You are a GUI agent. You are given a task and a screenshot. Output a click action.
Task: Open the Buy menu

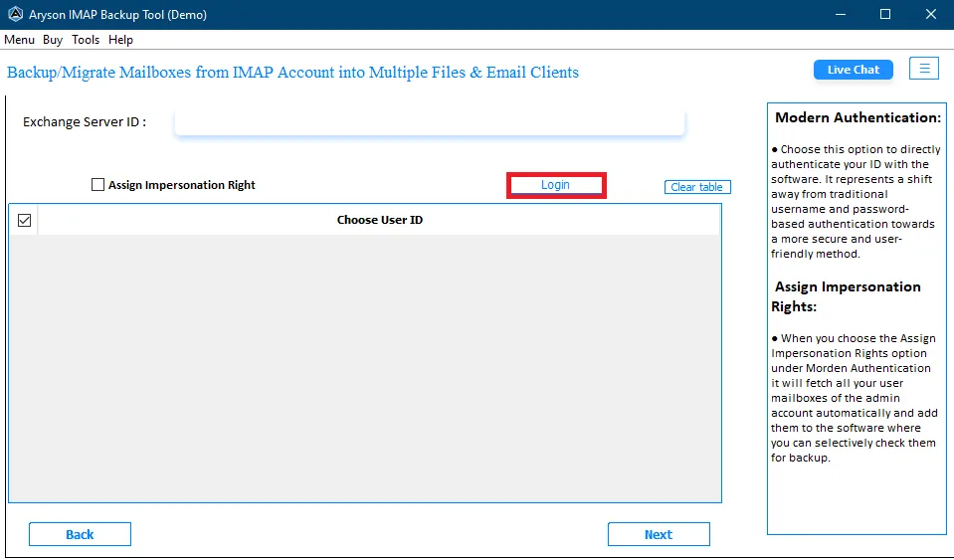point(53,40)
